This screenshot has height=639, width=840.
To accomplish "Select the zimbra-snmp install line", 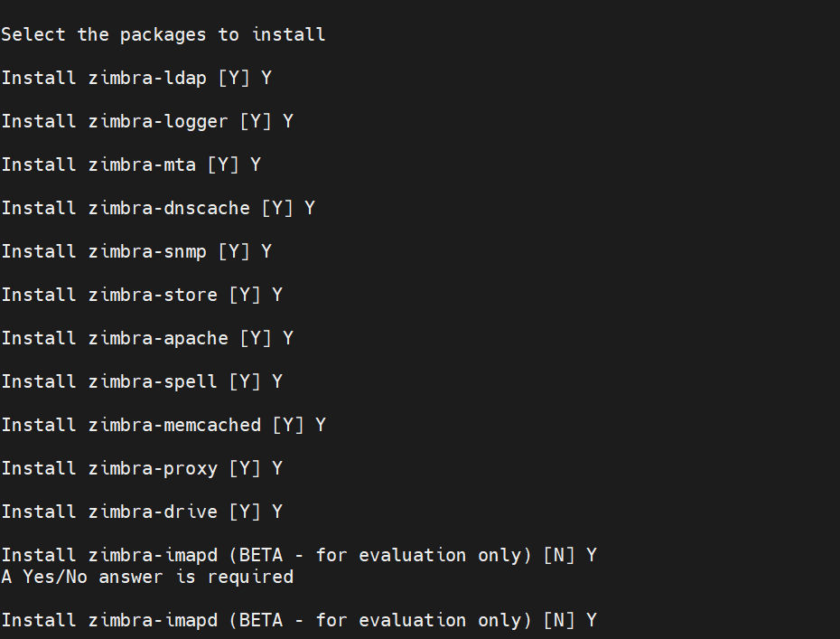I will (x=136, y=251).
